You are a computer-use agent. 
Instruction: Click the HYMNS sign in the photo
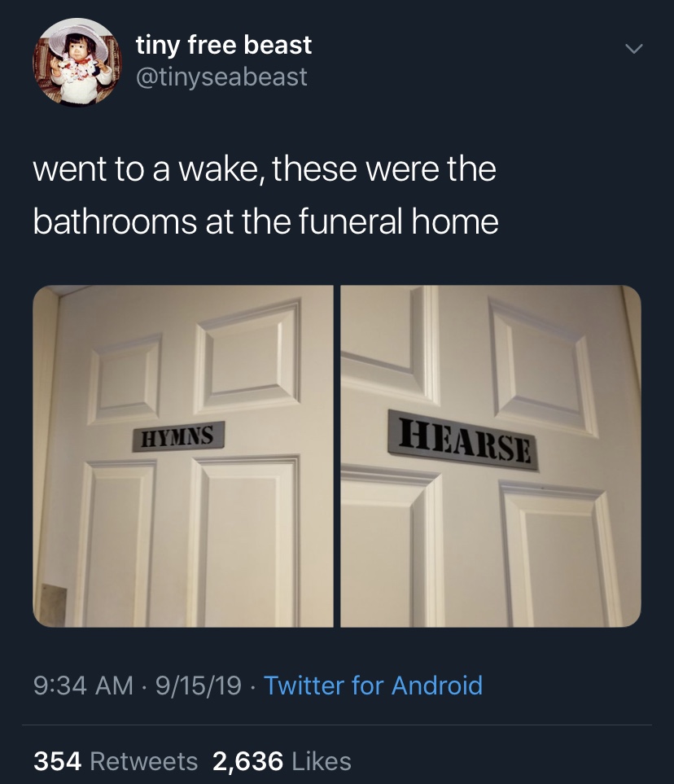point(178,436)
